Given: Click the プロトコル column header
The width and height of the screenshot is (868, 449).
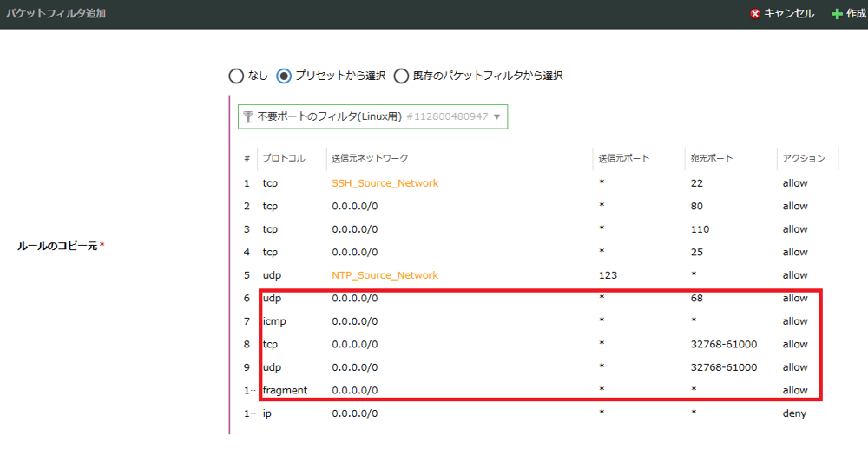Looking at the screenshot, I should coord(284,158).
